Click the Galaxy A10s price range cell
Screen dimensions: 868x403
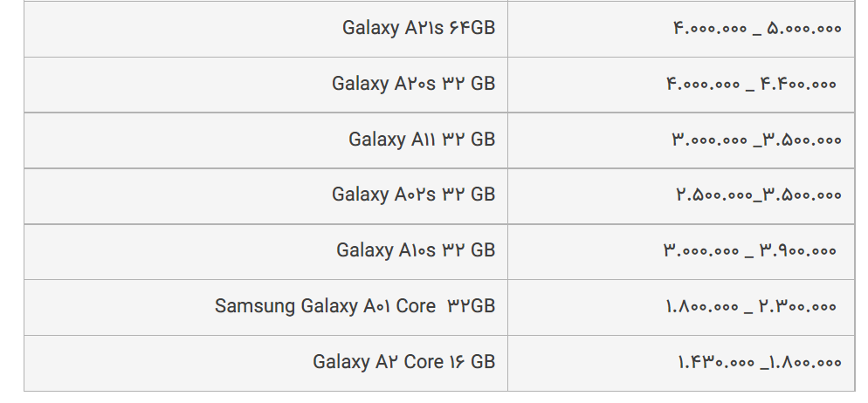681,251
